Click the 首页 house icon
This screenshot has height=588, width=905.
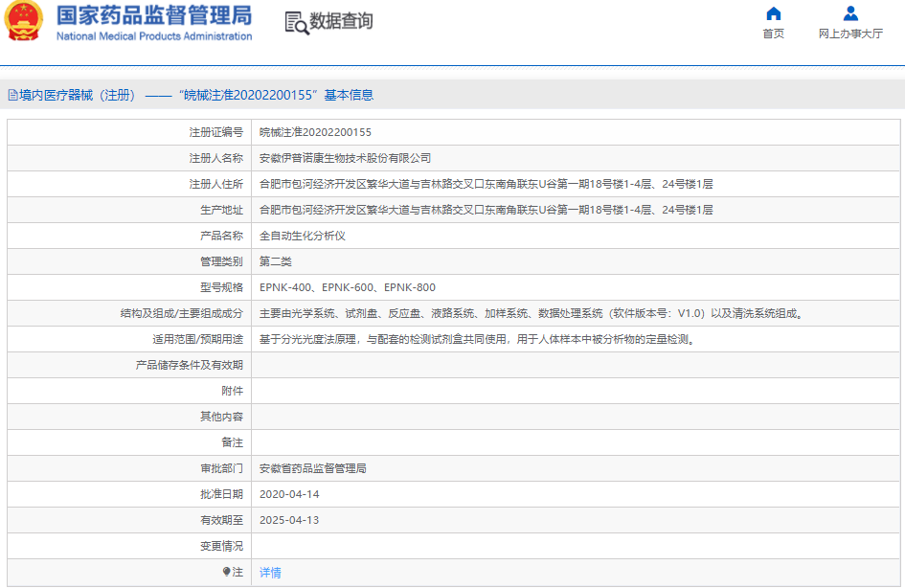[x=773, y=13]
